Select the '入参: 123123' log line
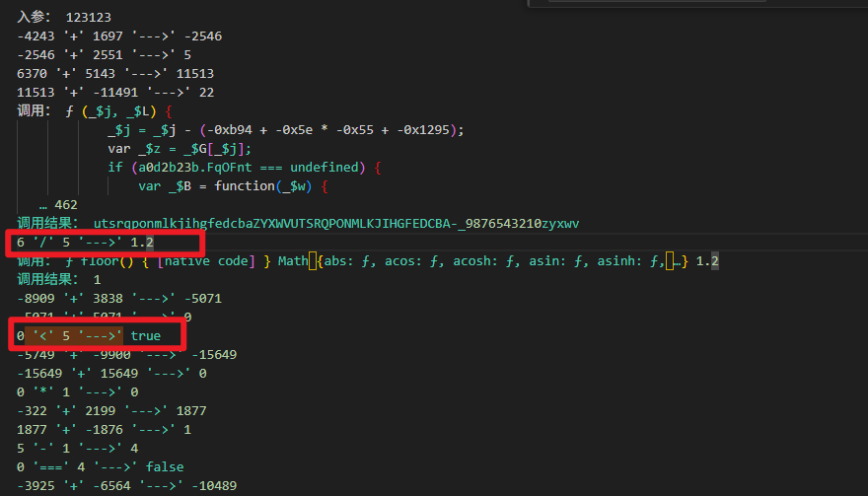 point(63,18)
